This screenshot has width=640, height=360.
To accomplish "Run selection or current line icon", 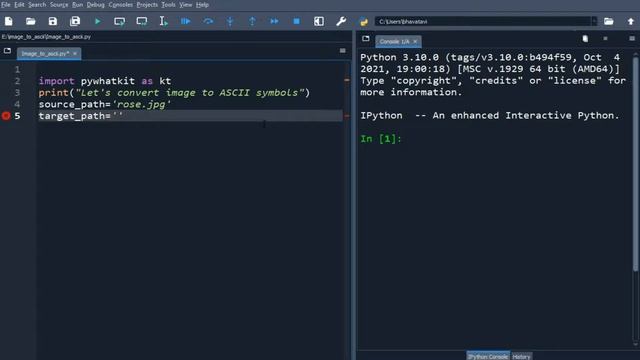I will click(x=163, y=21).
